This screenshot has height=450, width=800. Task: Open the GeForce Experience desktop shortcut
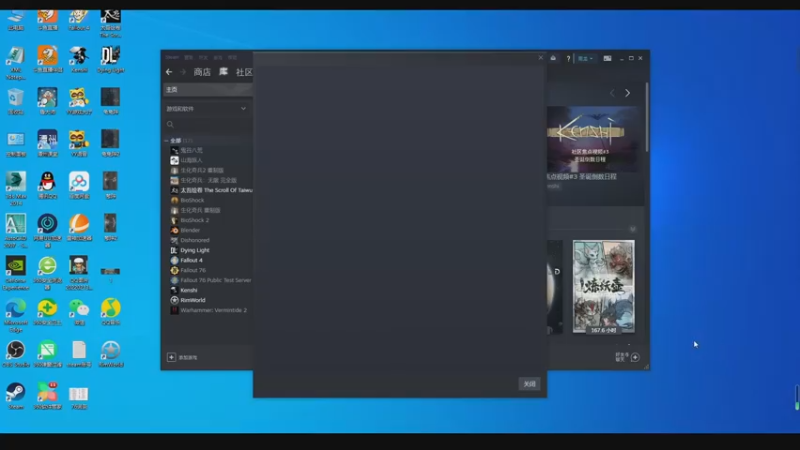[x=16, y=273]
